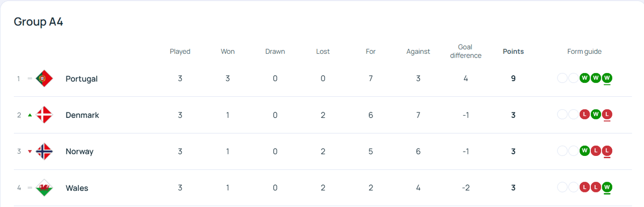Click Portugal's latest underlined W form badge

[x=607, y=78]
